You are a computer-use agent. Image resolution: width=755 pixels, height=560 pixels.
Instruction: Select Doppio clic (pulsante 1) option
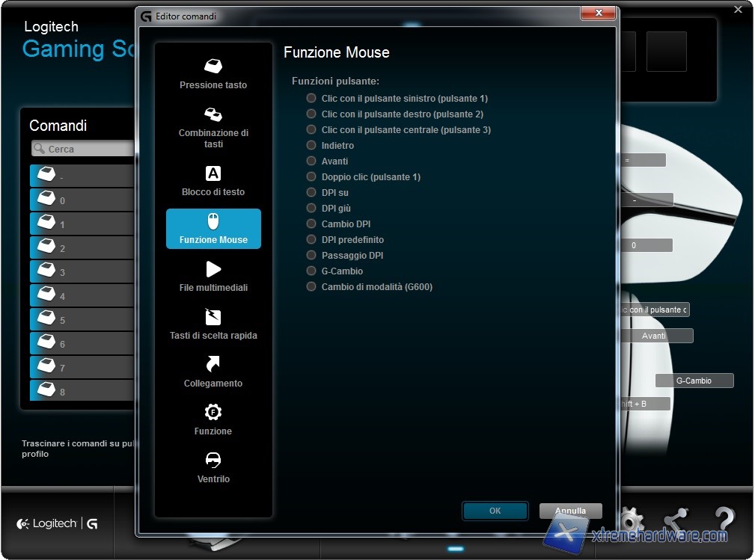[311, 176]
